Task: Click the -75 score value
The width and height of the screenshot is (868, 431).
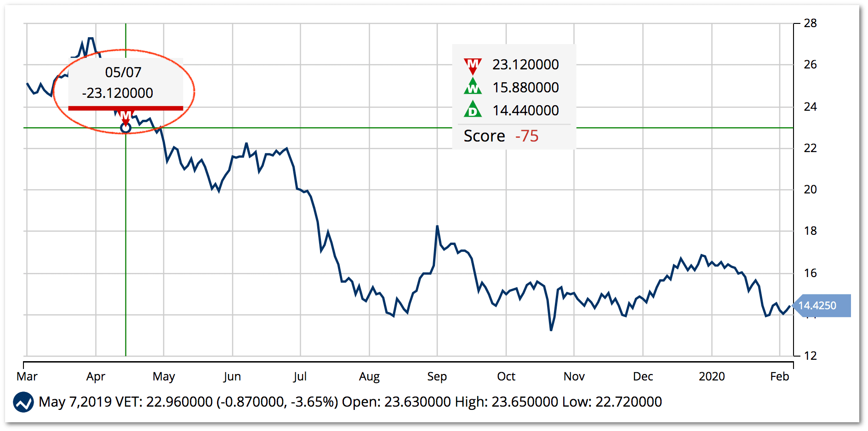Action: coord(527,136)
